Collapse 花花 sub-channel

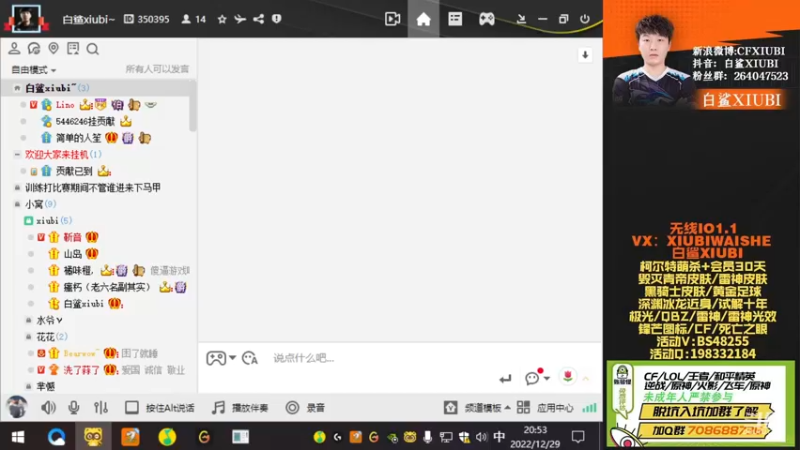pyautogui.click(x=29, y=336)
